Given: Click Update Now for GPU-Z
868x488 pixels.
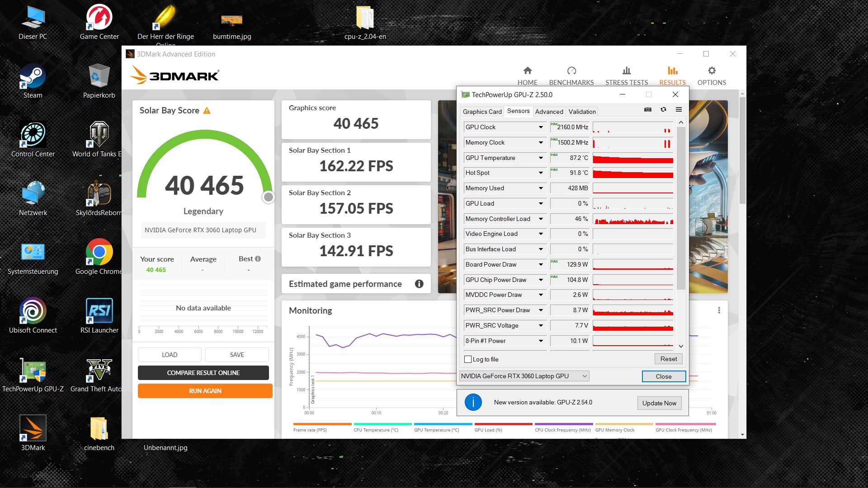Looking at the screenshot, I should pos(659,403).
